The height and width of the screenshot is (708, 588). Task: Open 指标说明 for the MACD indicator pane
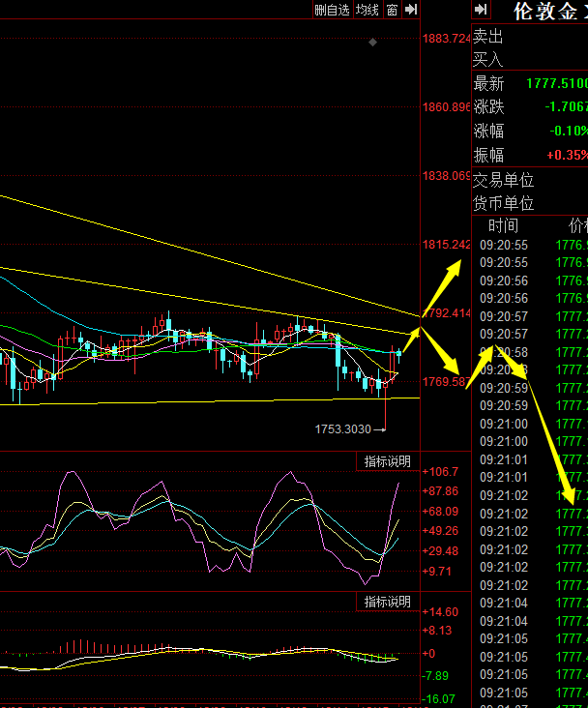pos(388,602)
